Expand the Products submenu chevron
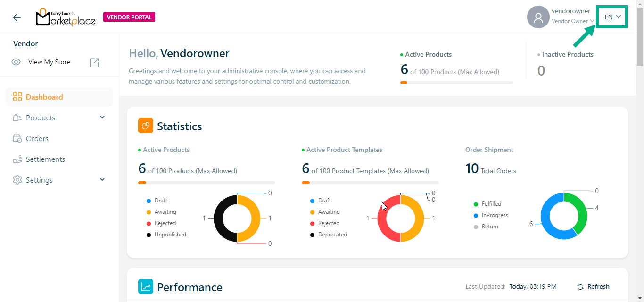 click(102, 117)
